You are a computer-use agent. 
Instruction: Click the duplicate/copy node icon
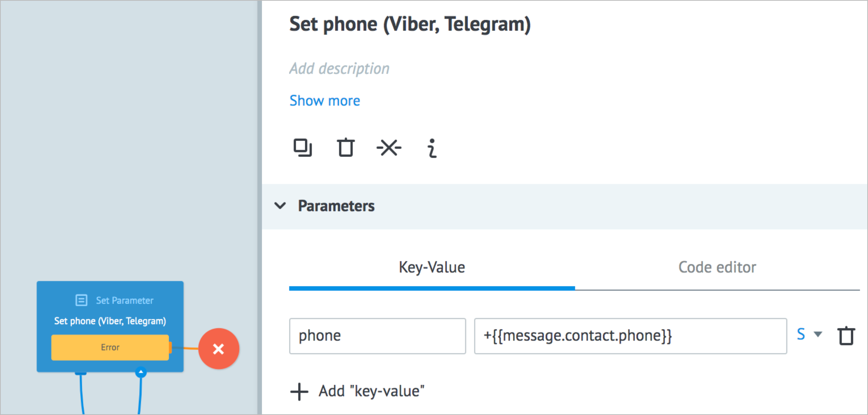(302, 148)
